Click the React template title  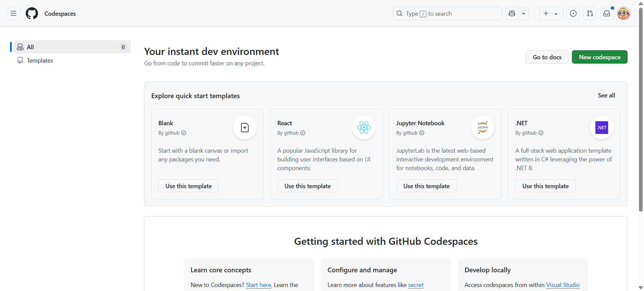pos(285,123)
